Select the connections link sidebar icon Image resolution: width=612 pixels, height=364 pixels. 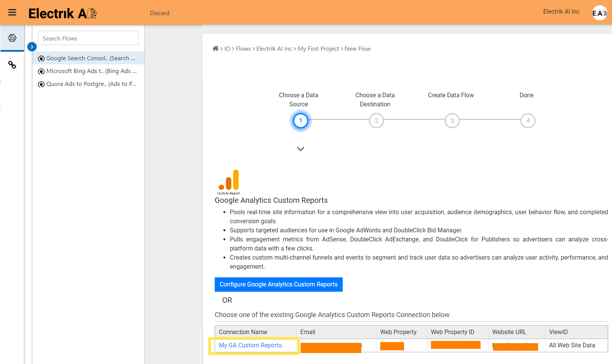point(12,65)
